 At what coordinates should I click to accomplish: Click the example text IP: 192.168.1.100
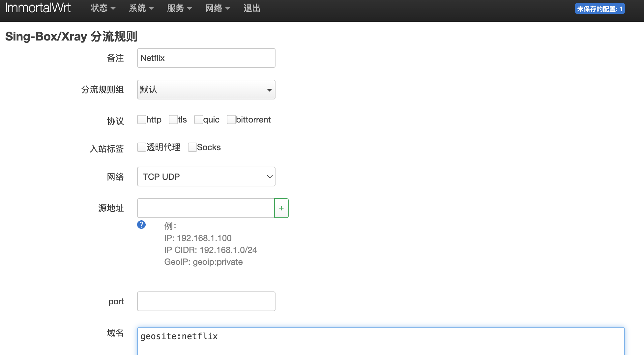(x=198, y=238)
